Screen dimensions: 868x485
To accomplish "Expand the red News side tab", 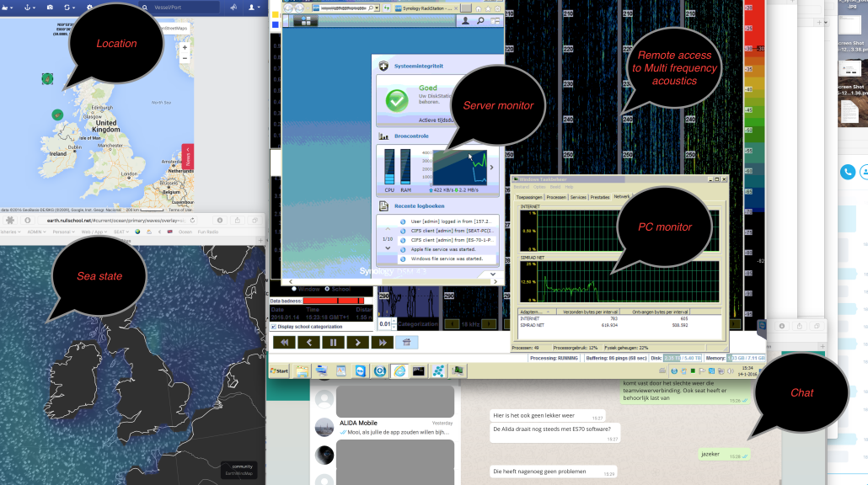I will click(188, 157).
